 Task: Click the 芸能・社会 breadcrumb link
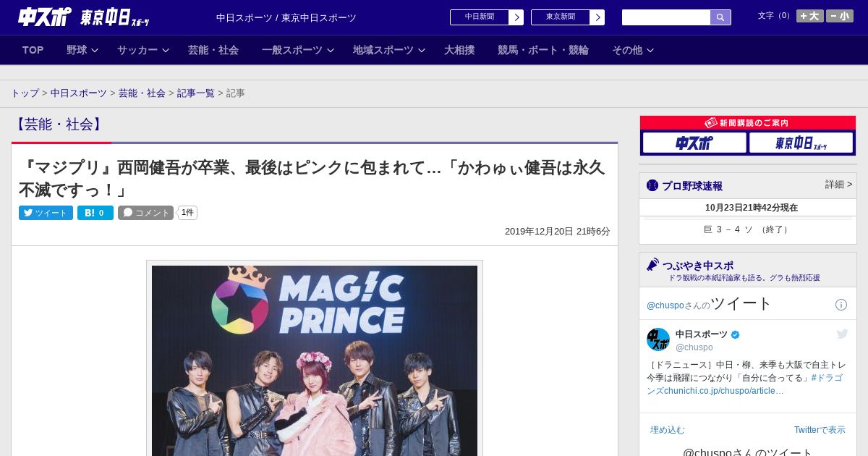[x=142, y=93]
